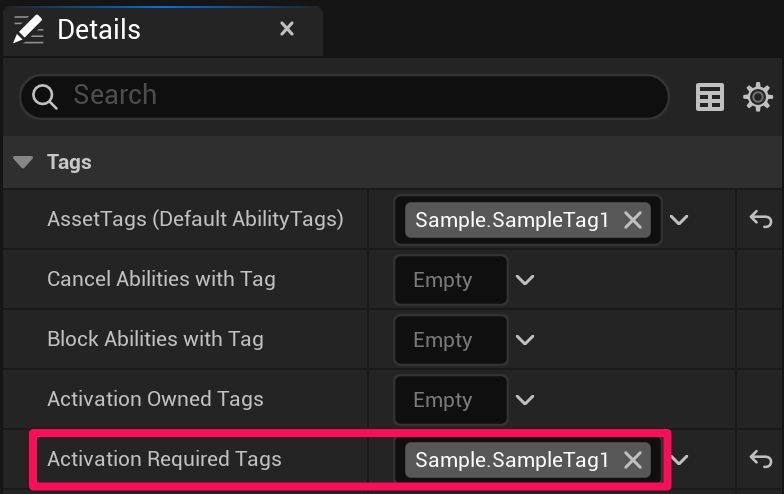Expand the AssetTags dropdown arrow
This screenshot has height=494, width=784.
point(680,220)
